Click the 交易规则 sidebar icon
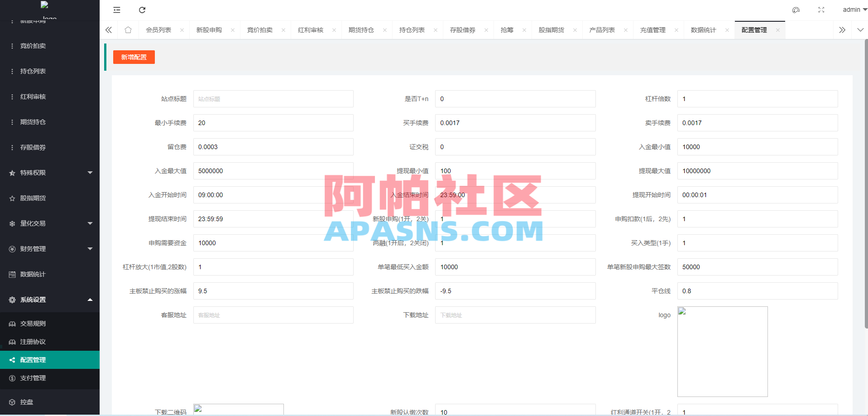The width and height of the screenshot is (868, 416). click(12, 324)
